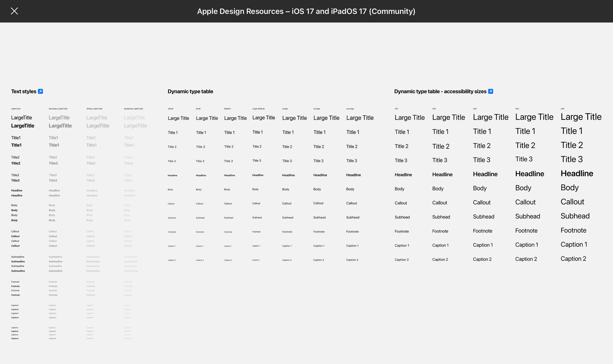Image resolution: width=613 pixels, height=364 pixels.
Task: Select the Label Color column header
Action: 16,109
